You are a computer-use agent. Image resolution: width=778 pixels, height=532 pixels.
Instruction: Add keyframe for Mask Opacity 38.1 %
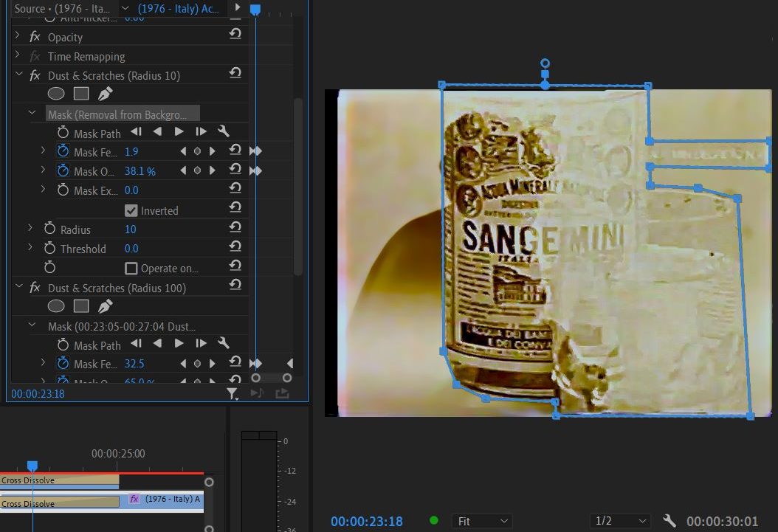click(x=198, y=170)
